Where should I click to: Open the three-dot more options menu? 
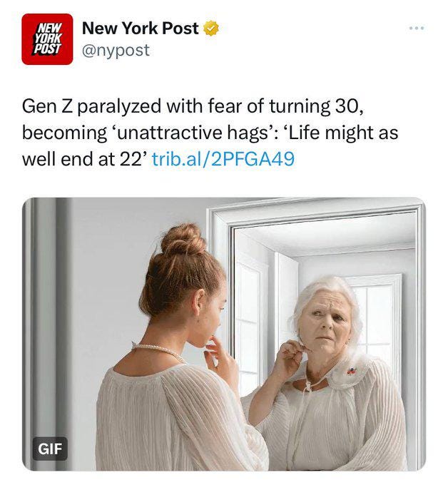[417, 28]
